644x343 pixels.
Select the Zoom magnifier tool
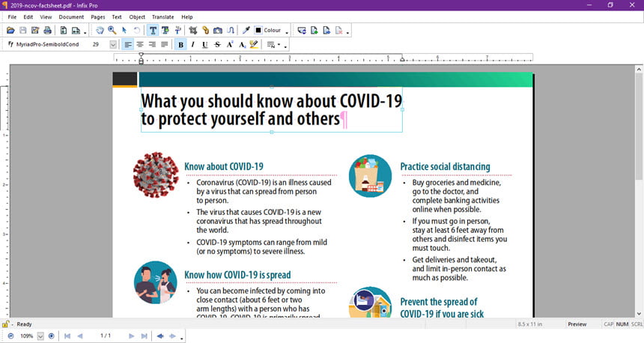(x=112, y=31)
